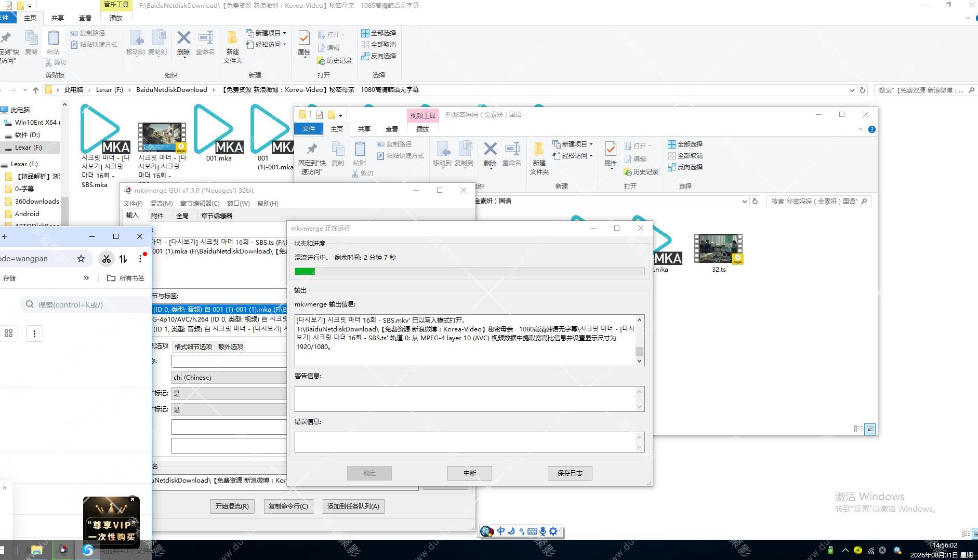Screen dimensions: 978x560
Task: Click 中断 to abort the muxing
Action: coord(469,473)
